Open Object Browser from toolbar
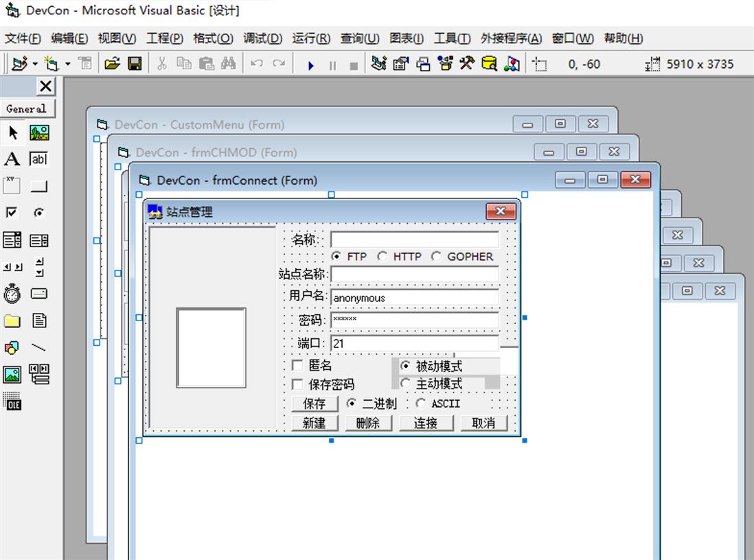The image size is (754, 560). point(445,63)
